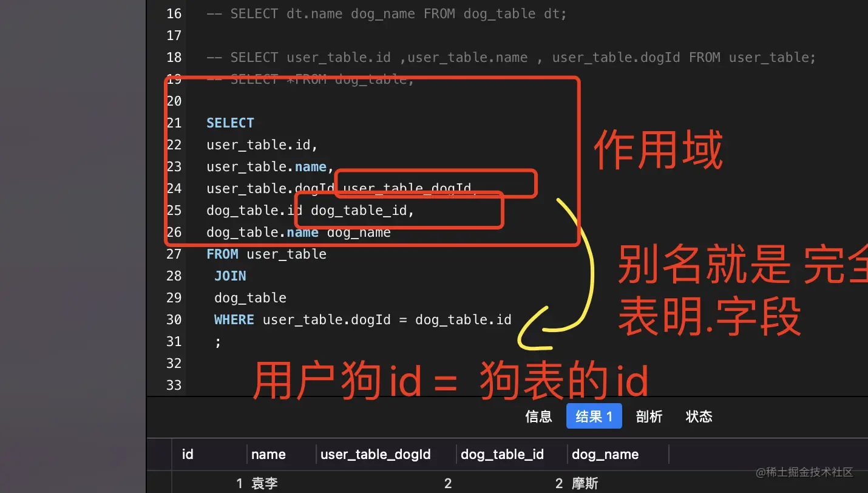Show the 状态 tab
Viewport: 868px width, 493px height.
pyautogui.click(x=699, y=416)
